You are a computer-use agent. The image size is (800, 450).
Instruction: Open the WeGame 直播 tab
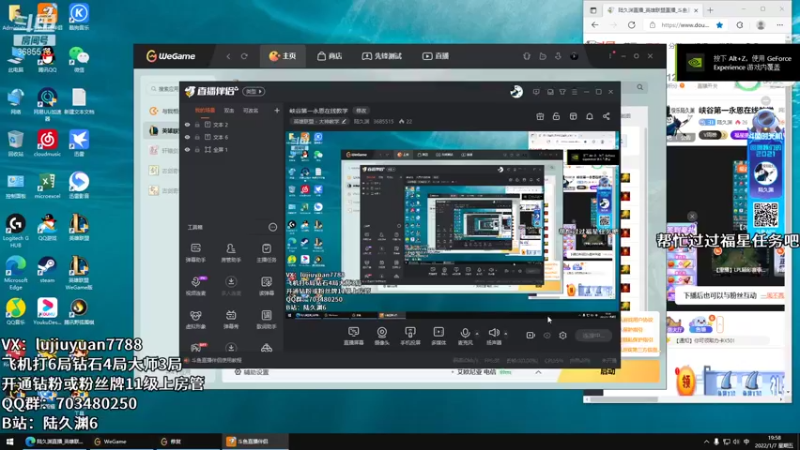pos(435,56)
